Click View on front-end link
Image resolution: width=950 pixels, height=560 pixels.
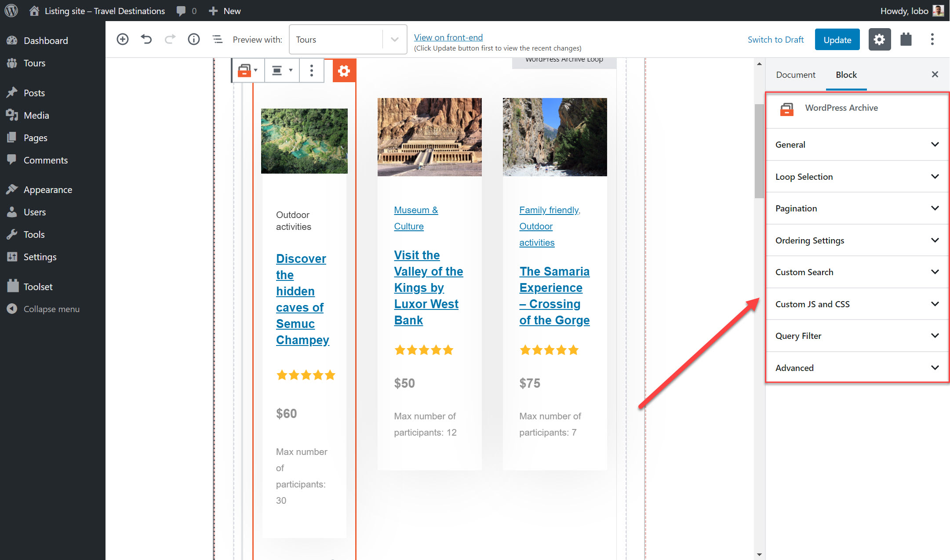pyautogui.click(x=448, y=37)
